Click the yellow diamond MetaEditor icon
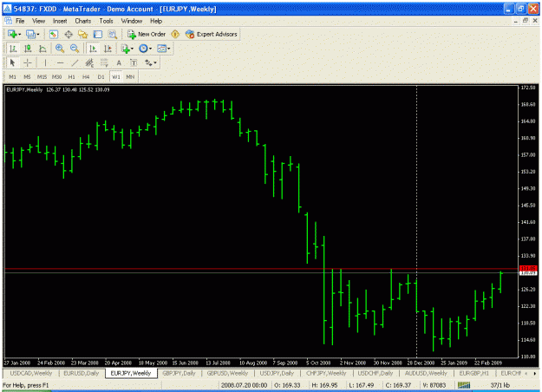 175,34
